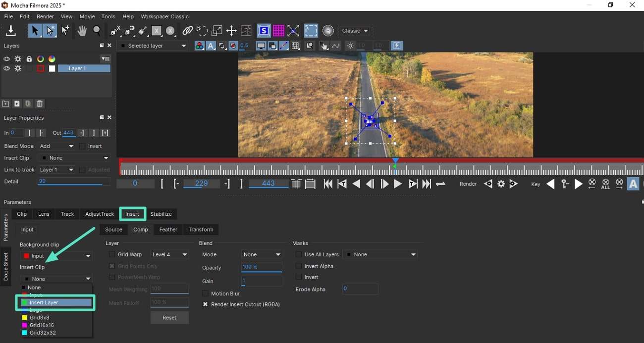
Task: Choose Insert Layer from the list
Action: tap(56, 302)
